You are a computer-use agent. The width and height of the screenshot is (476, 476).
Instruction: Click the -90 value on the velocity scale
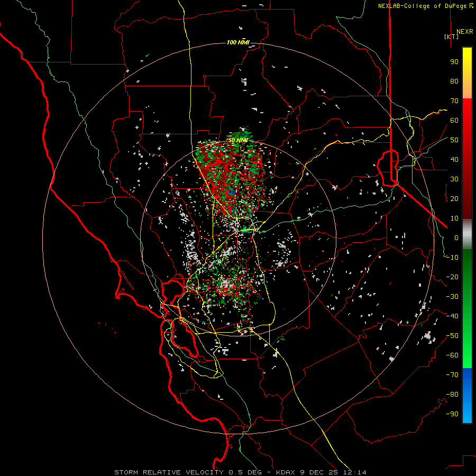point(452,414)
